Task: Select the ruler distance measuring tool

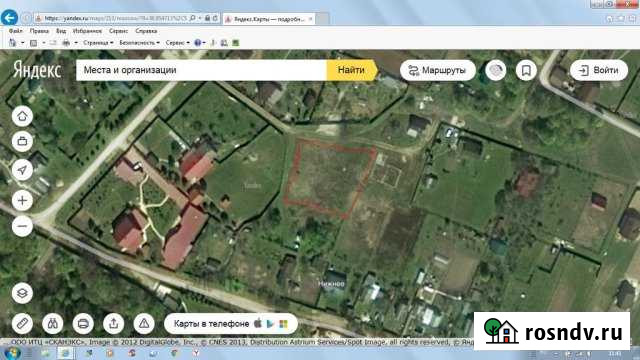Action: [x=22, y=324]
